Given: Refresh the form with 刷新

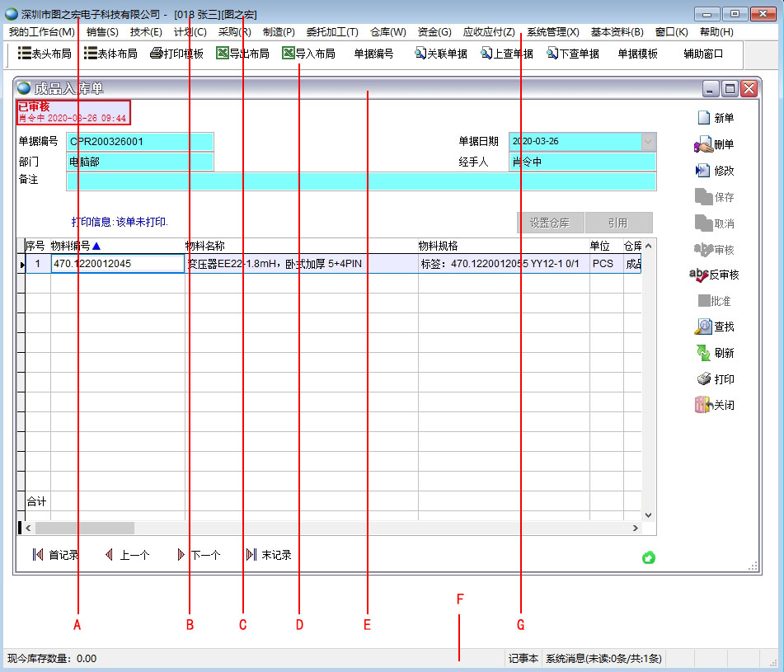Looking at the screenshot, I should click(x=703, y=353).
